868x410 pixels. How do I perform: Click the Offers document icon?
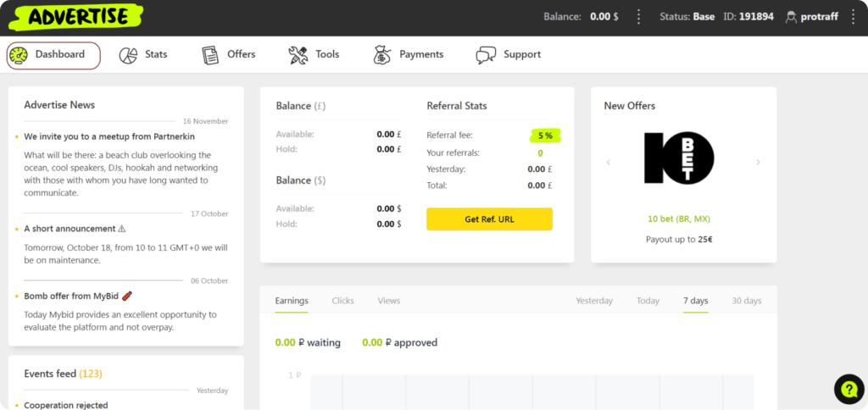(210, 55)
